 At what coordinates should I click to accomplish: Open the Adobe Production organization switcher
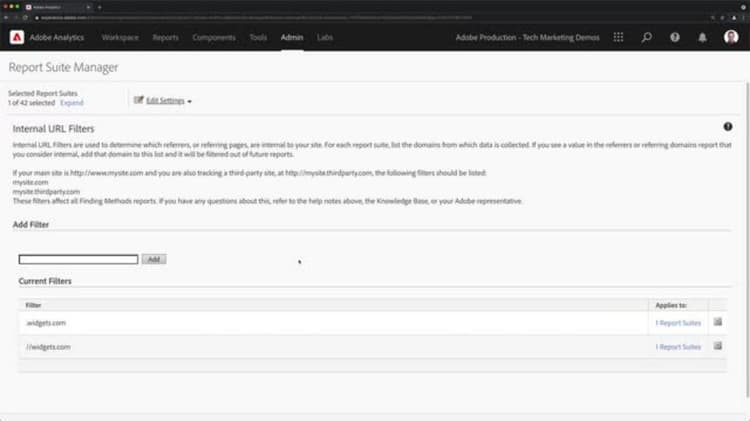(x=527, y=37)
